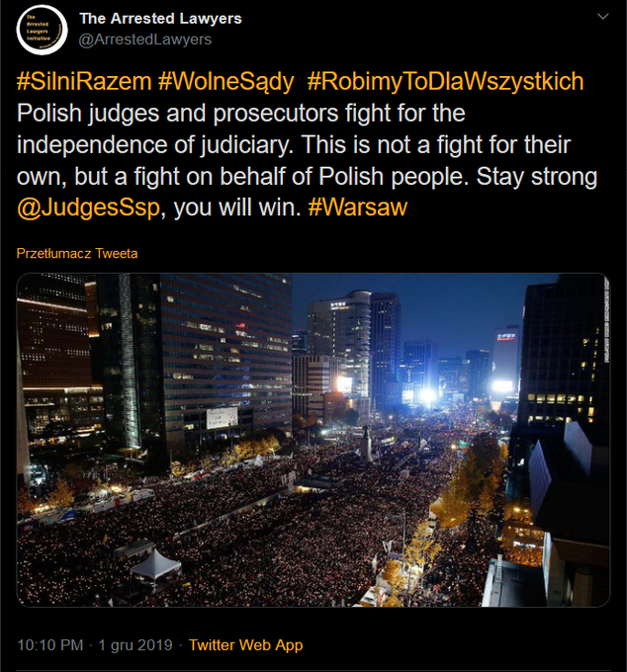The image size is (627, 672).
Task: Visit the @JudgesSsp mentioned account
Action: [x=88, y=208]
